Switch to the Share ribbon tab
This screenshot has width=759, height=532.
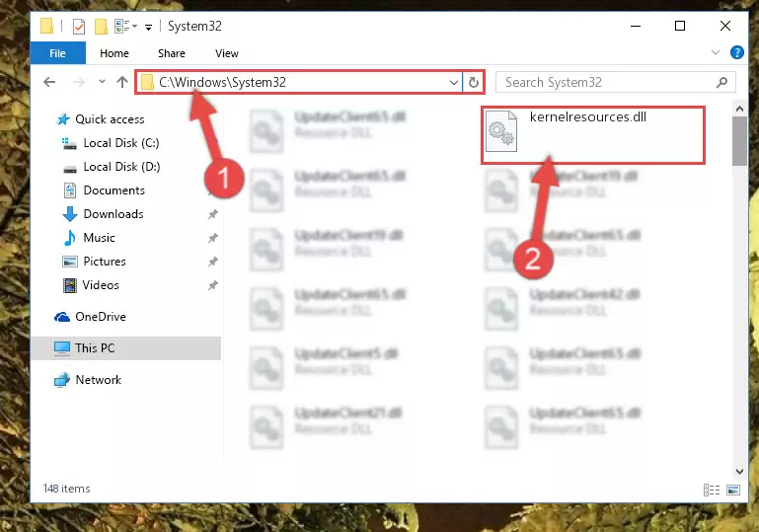172,53
